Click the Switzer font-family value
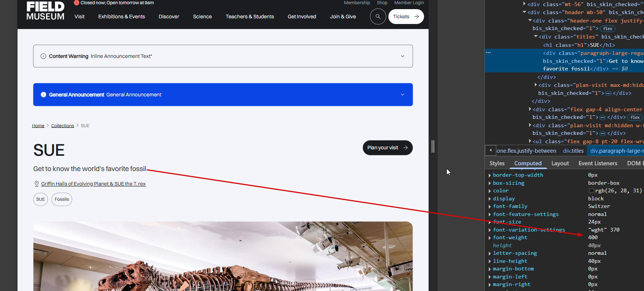 click(599, 206)
